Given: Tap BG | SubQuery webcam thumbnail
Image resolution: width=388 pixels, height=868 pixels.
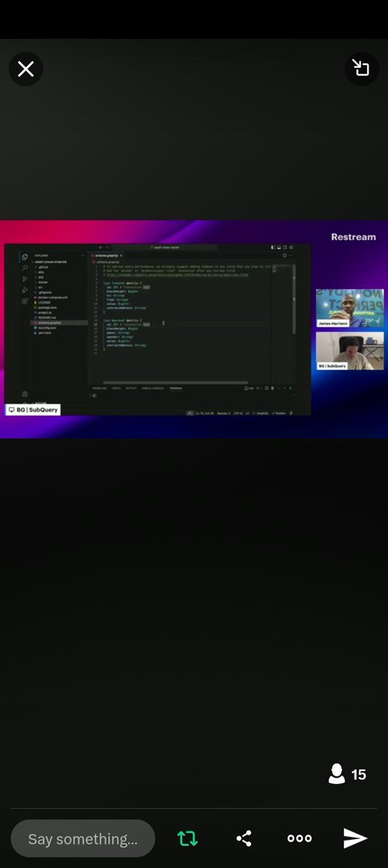Looking at the screenshot, I should click(x=349, y=351).
